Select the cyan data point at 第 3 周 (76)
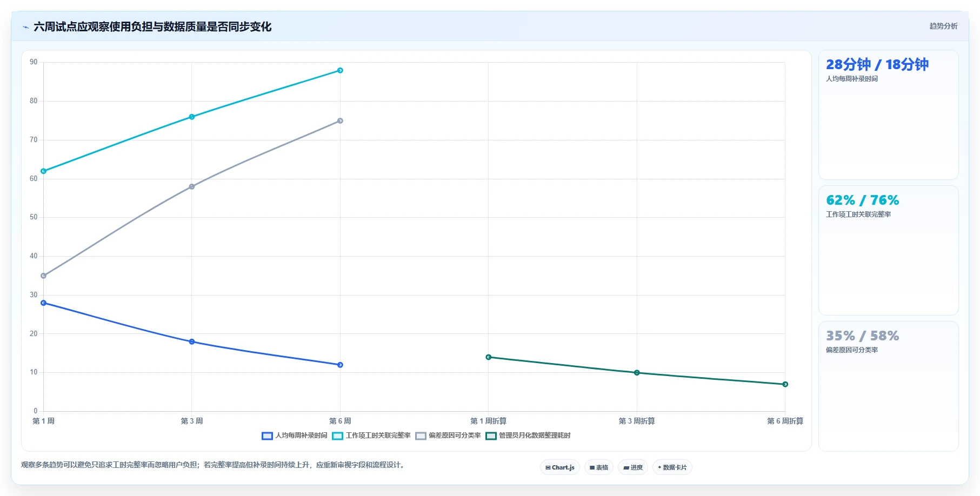980x496 pixels. click(x=192, y=117)
